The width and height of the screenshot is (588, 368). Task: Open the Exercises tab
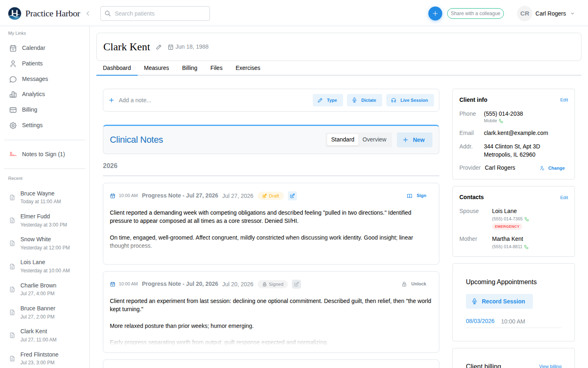click(x=248, y=68)
